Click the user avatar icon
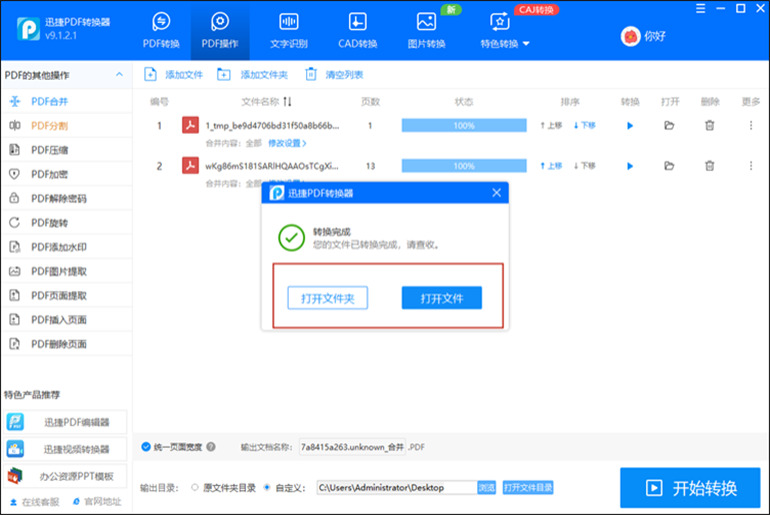This screenshot has width=770, height=515. tap(631, 36)
